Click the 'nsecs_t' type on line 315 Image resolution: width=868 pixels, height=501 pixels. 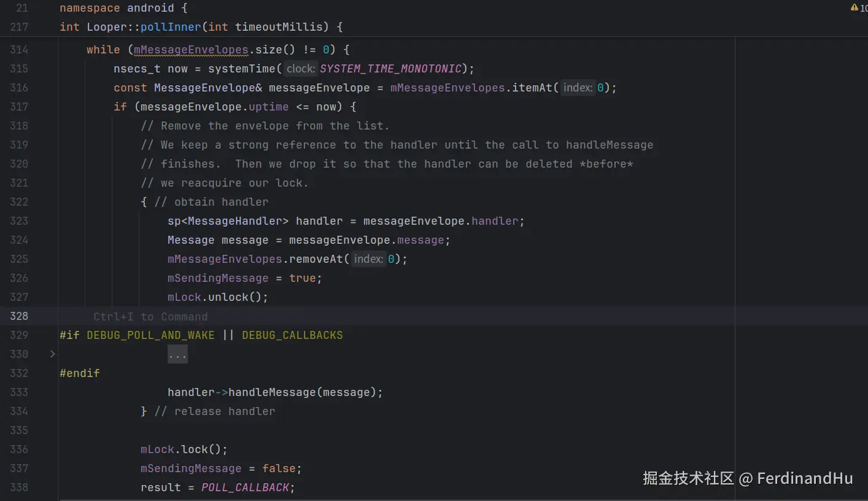(x=137, y=69)
